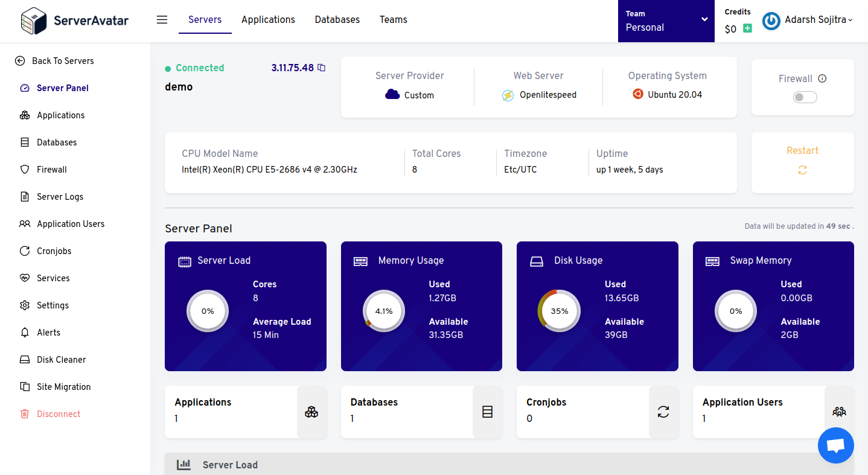Screen dimensions: 868x475
Task: Open the Teams tab
Action: pos(393,19)
